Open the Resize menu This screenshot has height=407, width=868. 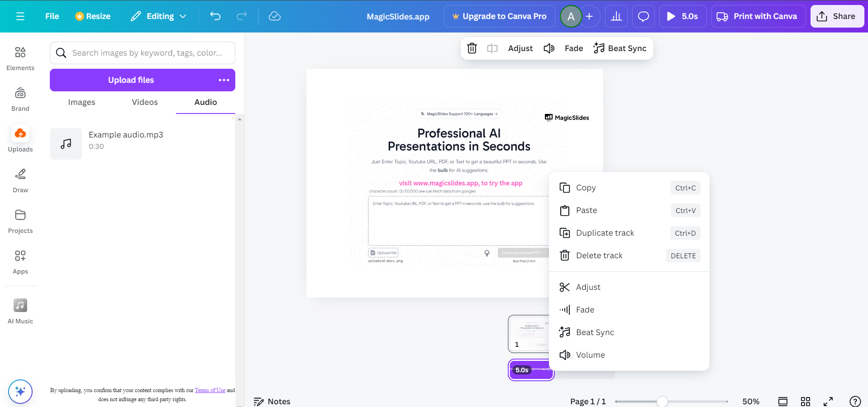pos(93,16)
